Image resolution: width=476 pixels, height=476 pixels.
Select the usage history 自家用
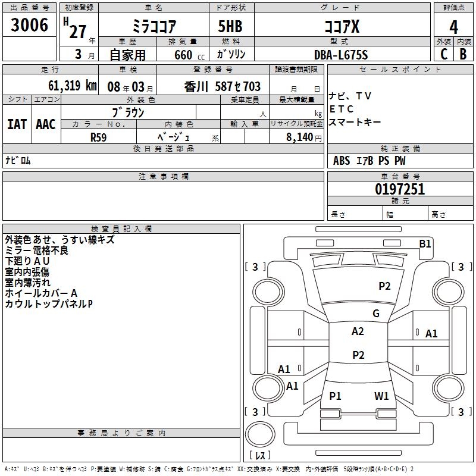pos(127,55)
